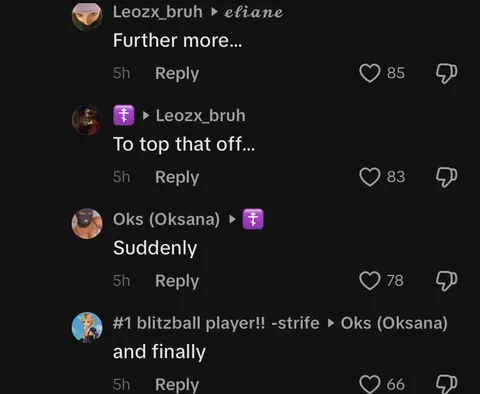Like the "To top that off..." comment

(370, 177)
